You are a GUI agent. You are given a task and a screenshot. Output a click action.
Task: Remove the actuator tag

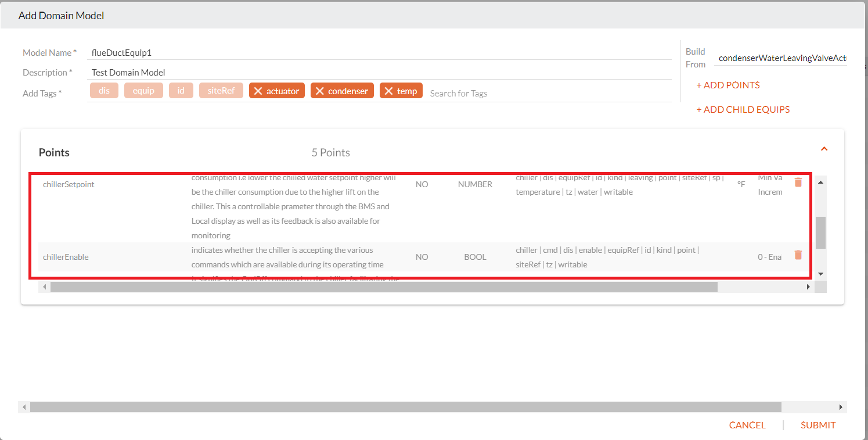258,91
